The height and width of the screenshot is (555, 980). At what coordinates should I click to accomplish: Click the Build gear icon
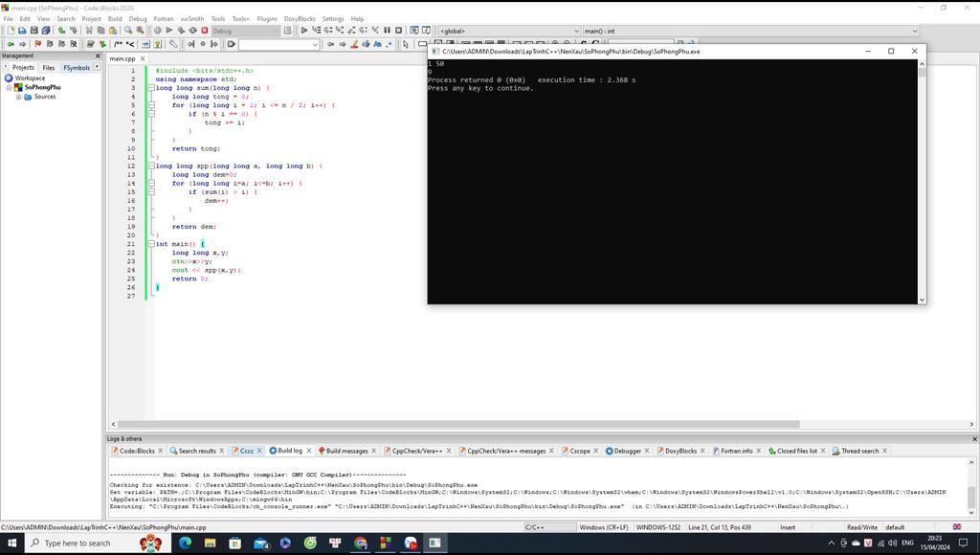pyautogui.click(x=157, y=31)
